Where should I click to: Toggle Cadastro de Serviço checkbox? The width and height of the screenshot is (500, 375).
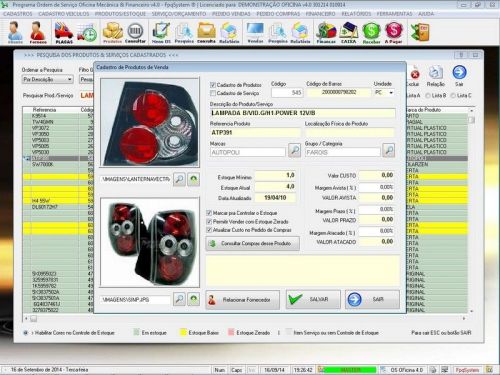(x=213, y=93)
